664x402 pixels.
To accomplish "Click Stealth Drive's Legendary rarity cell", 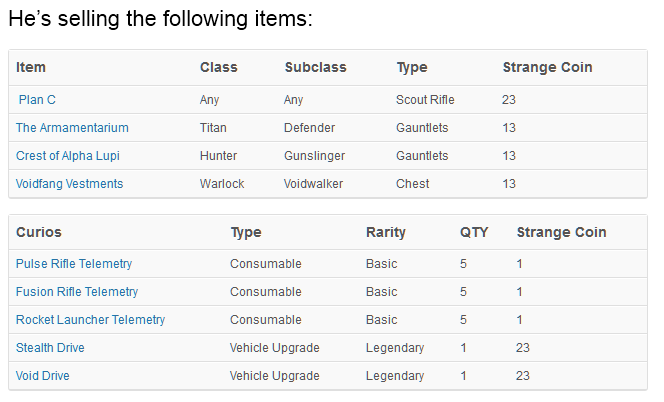I will click(x=395, y=348).
